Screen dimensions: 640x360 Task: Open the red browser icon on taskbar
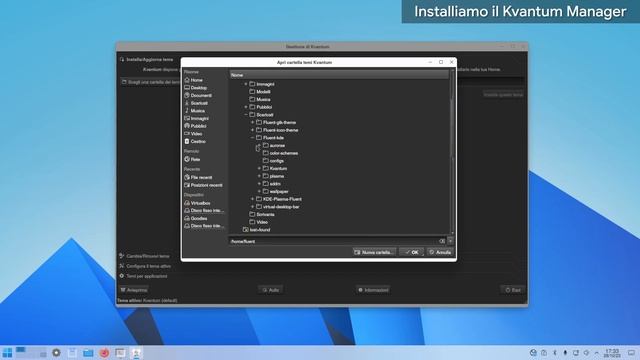click(x=104, y=353)
